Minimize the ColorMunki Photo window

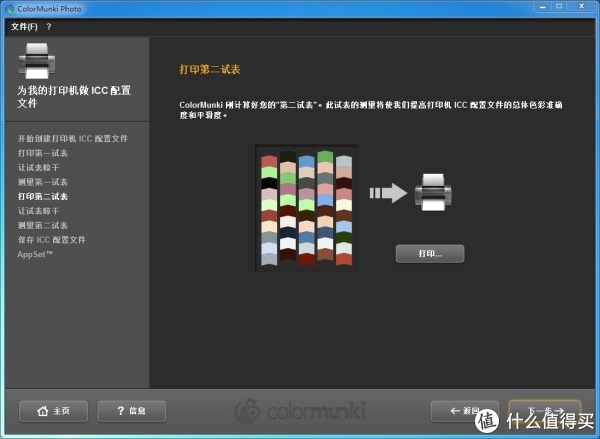[x=542, y=7]
